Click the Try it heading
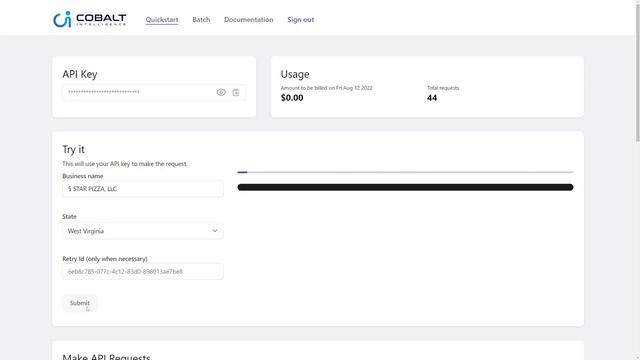Viewport: 640px width, 360px height. pyautogui.click(x=73, y=149)
